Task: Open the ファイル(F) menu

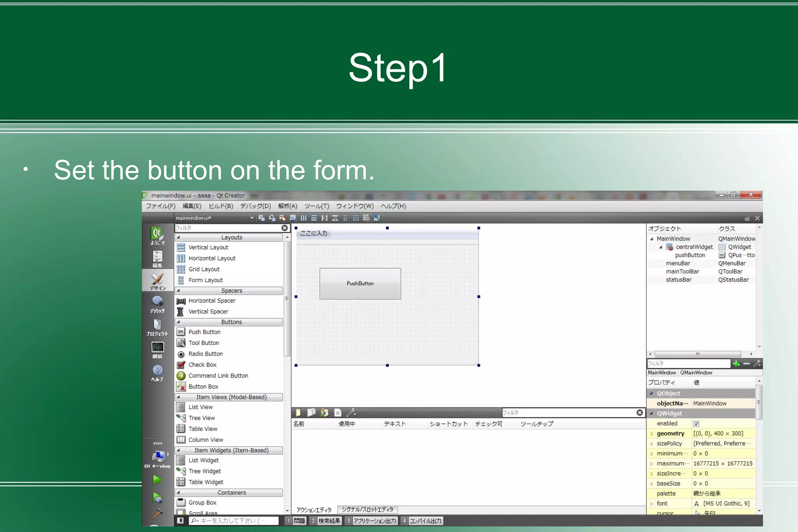Action: pos(161,206)
